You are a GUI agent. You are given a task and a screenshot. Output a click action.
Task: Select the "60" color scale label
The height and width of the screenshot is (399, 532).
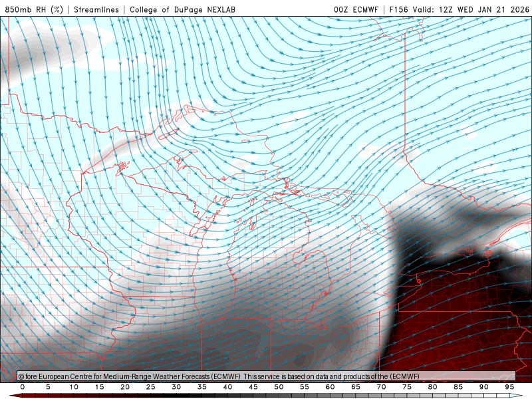tap(330, 387)
